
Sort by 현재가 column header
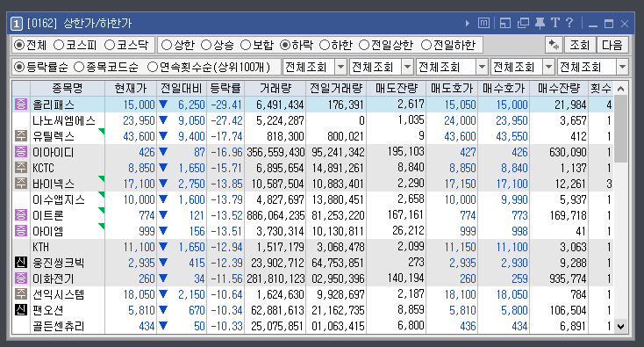131,88
